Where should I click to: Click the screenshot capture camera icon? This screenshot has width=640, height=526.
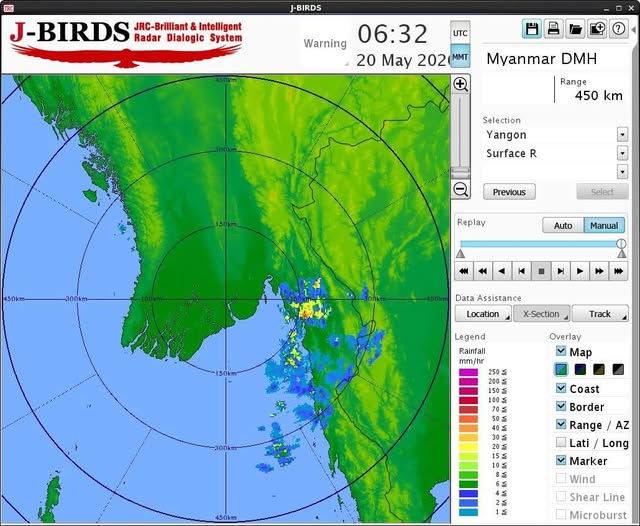[x=597, y=29]
